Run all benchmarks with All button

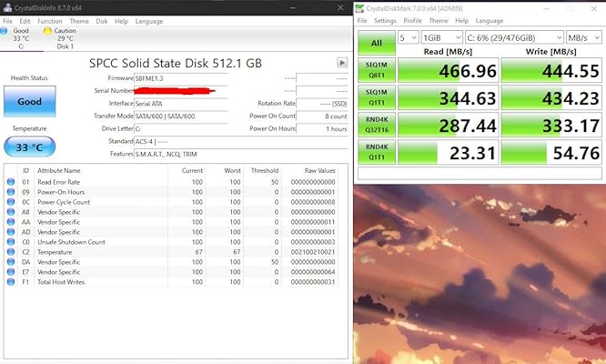click(377, 43)
